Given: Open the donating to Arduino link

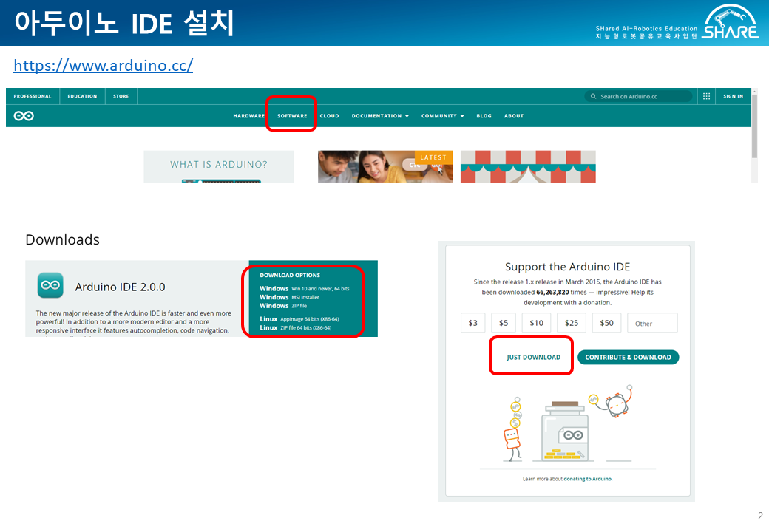Looking at the screenshot, I should [x=588, y=479].
